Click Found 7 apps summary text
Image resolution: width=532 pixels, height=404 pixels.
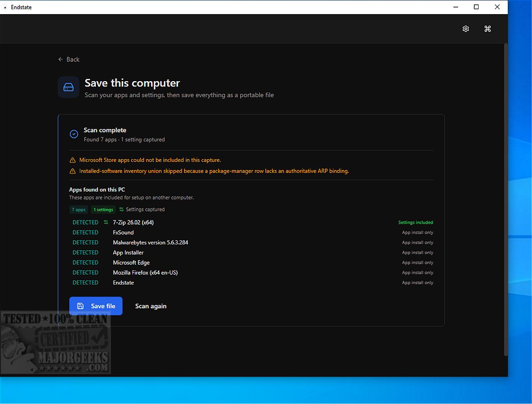coord(124,139)
